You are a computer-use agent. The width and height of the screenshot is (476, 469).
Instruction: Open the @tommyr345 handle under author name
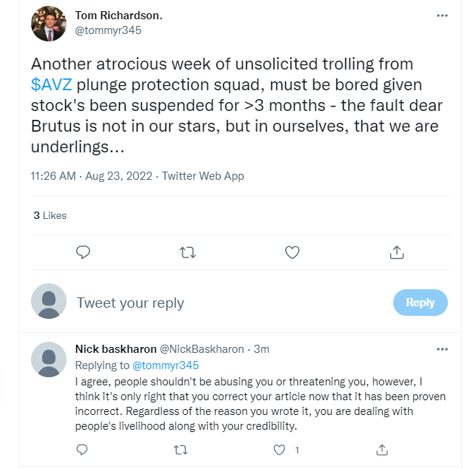[x=109, y=30]
